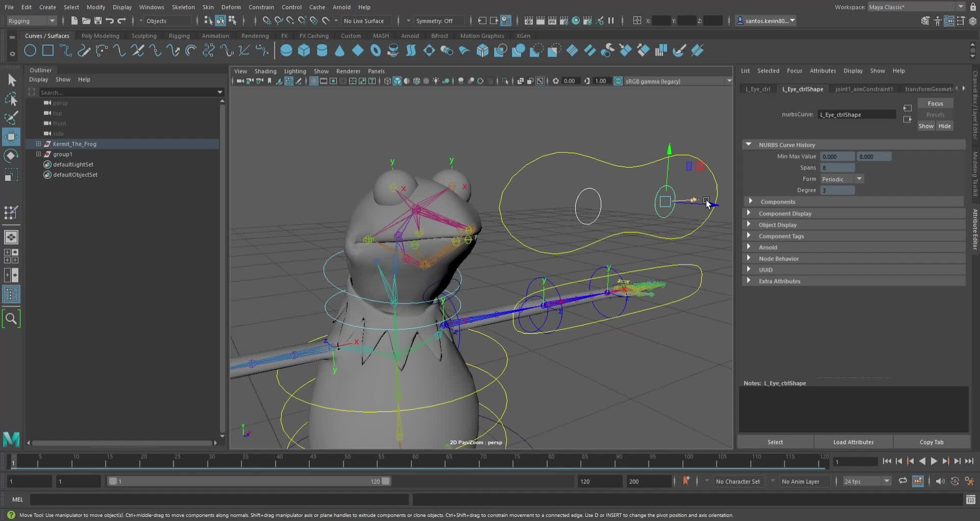Create a NURBS cone from the shelf

point(340,50)
